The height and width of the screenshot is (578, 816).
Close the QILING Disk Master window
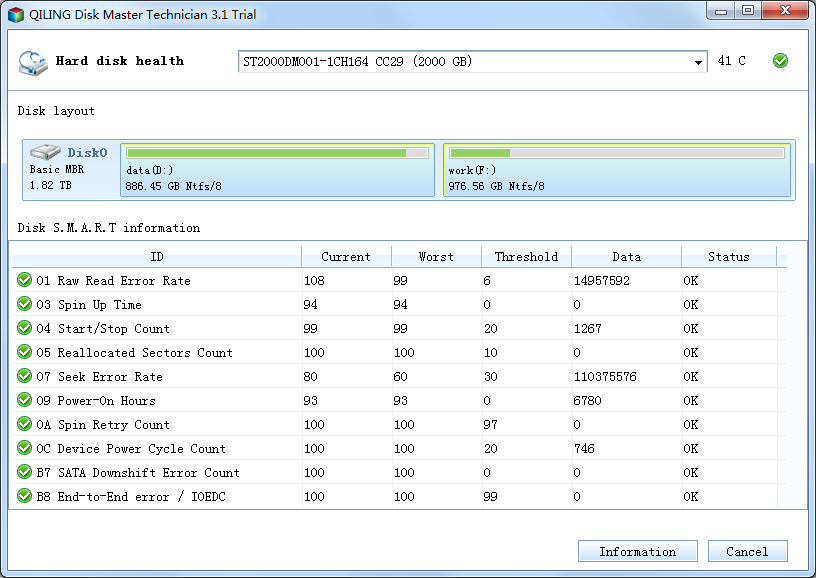click(x=786, y=11)
